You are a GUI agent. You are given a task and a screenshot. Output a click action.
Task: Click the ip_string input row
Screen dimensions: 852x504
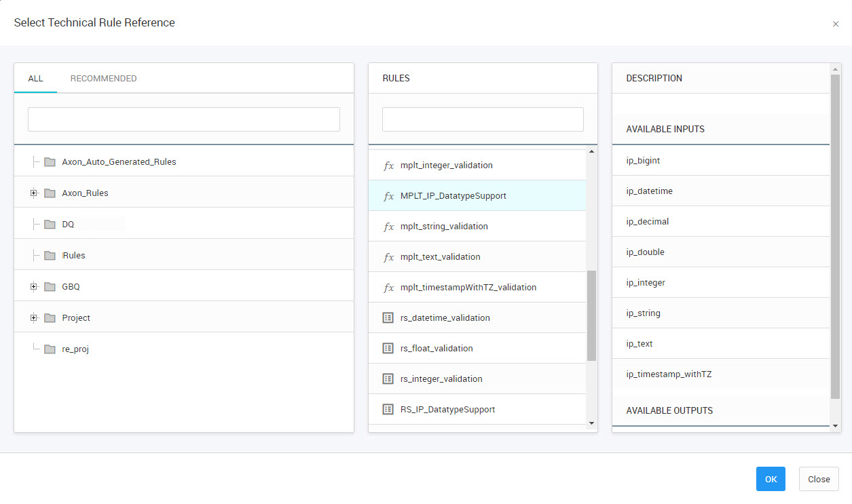click(721, 313)
